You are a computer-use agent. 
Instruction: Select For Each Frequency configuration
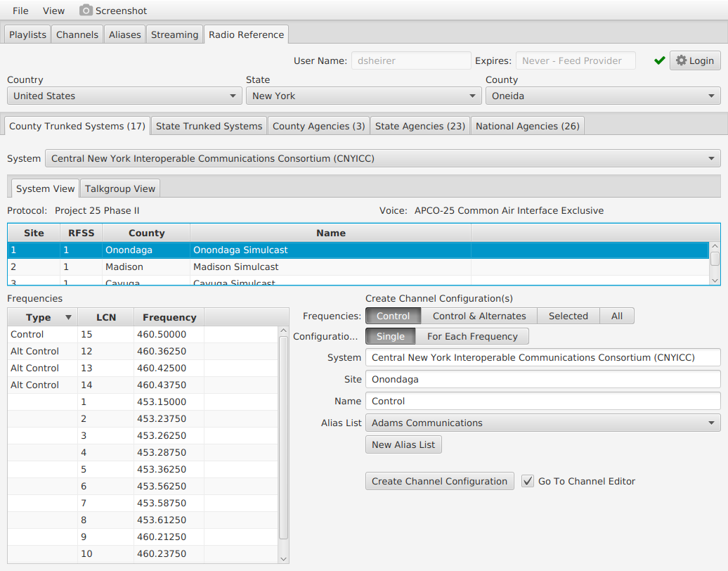(x=472, y=336)
